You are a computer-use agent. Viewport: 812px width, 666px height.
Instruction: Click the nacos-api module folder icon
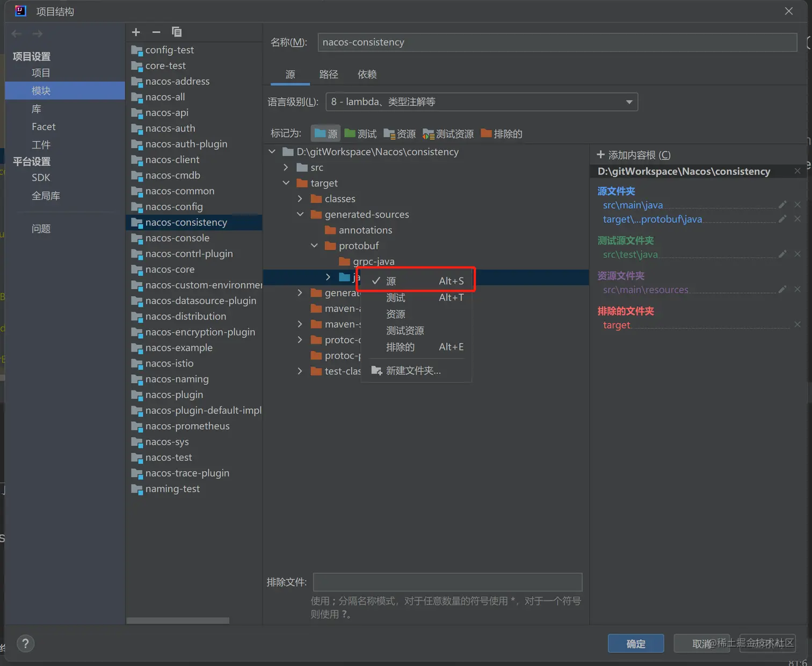click(137, 113)
